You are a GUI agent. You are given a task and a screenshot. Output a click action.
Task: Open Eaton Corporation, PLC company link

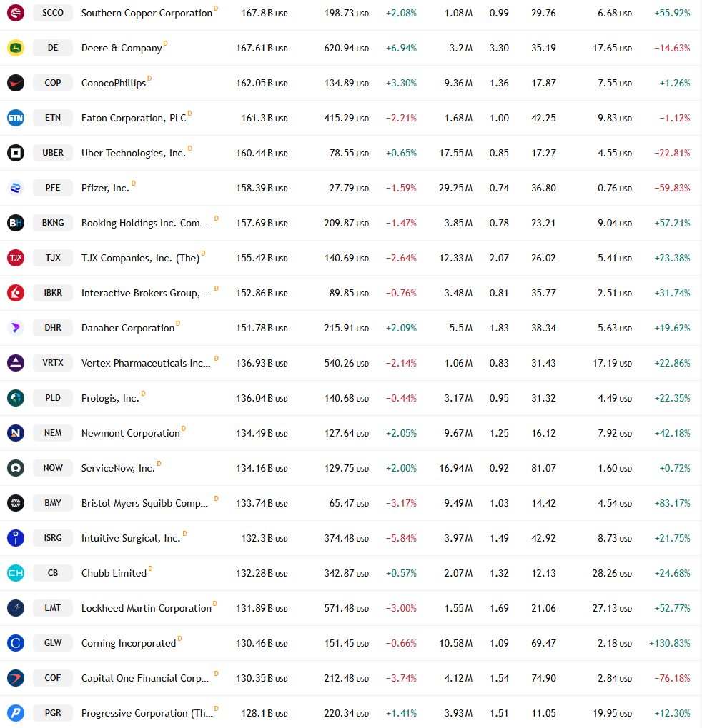point(134,118)
